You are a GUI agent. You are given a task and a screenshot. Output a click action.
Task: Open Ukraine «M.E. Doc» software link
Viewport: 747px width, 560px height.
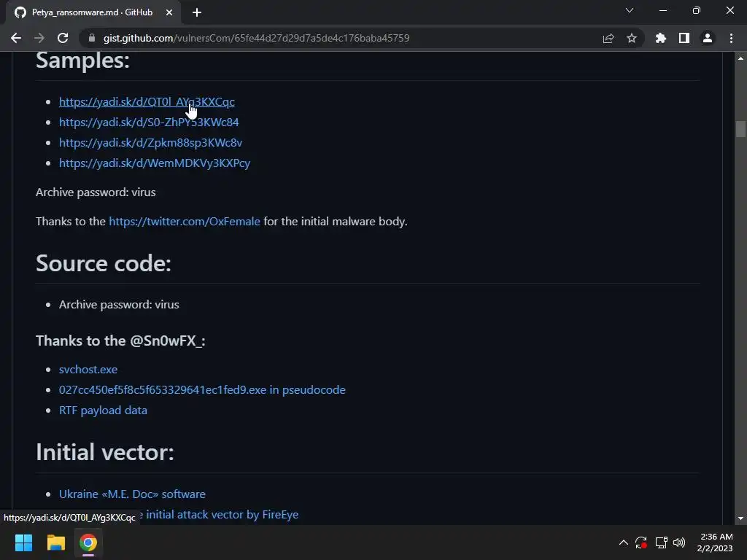click(x=132, y=494)
